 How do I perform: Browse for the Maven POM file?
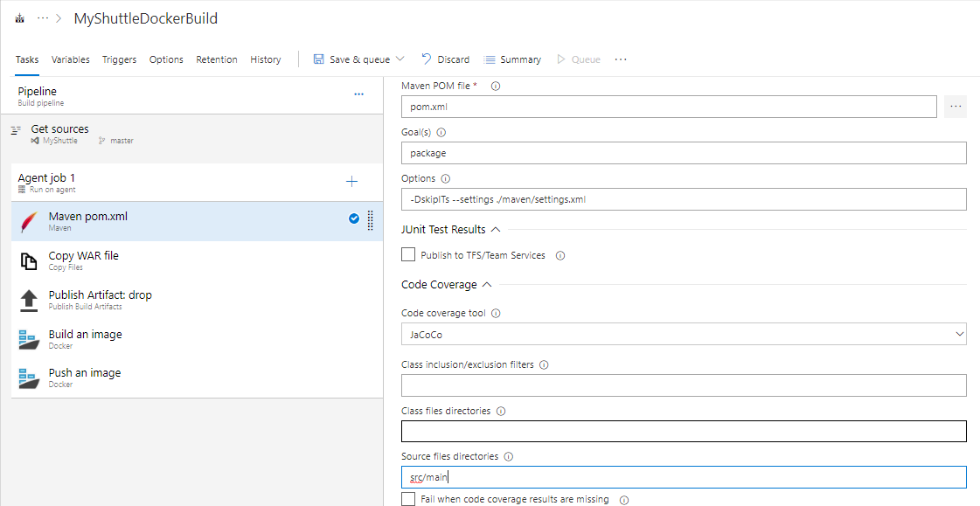point(956,107)
